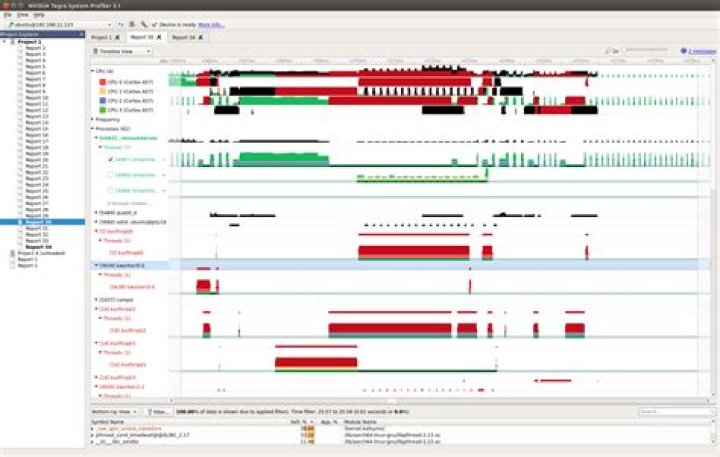Collapse the green Threads (7) group

[101, 147]
